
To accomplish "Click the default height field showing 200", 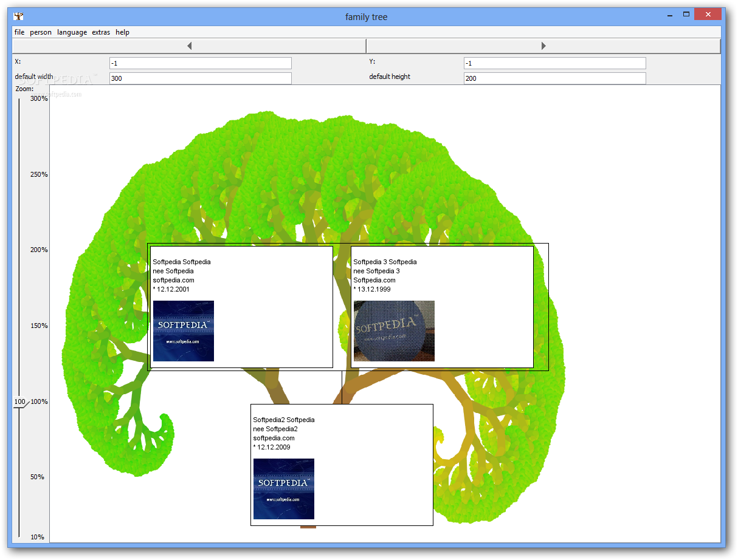I will [x=554, y=78].
